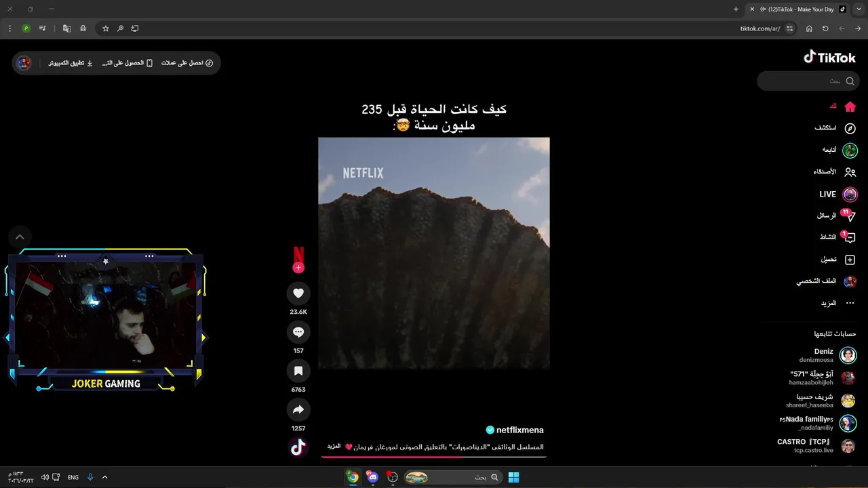The height and width of the screenshot is (488, 868).
Task: Save the video with the bookmark icon
Action: click(298, 371)
